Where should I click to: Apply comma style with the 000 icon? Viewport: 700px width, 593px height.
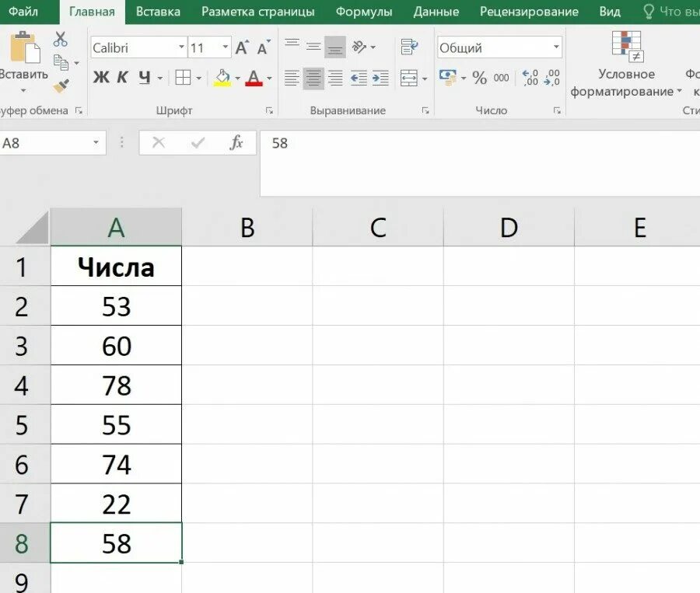pos(502,78)
